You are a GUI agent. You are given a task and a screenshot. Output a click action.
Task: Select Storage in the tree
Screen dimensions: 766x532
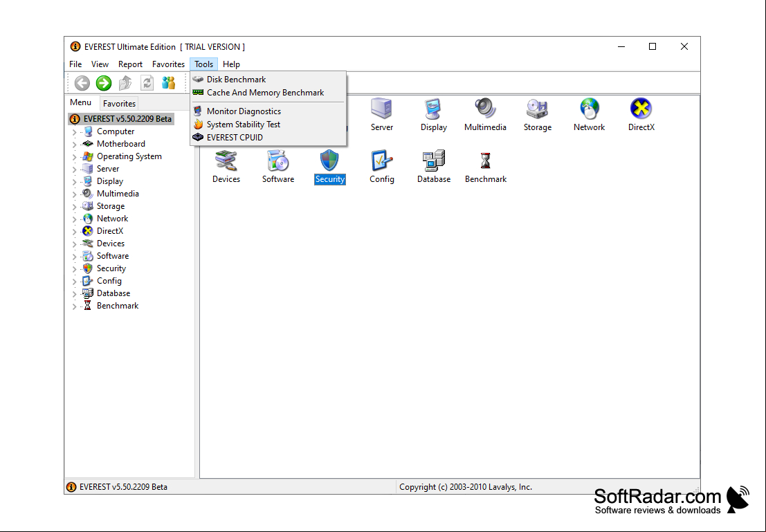pyautogui.click(x=111, y=206)
